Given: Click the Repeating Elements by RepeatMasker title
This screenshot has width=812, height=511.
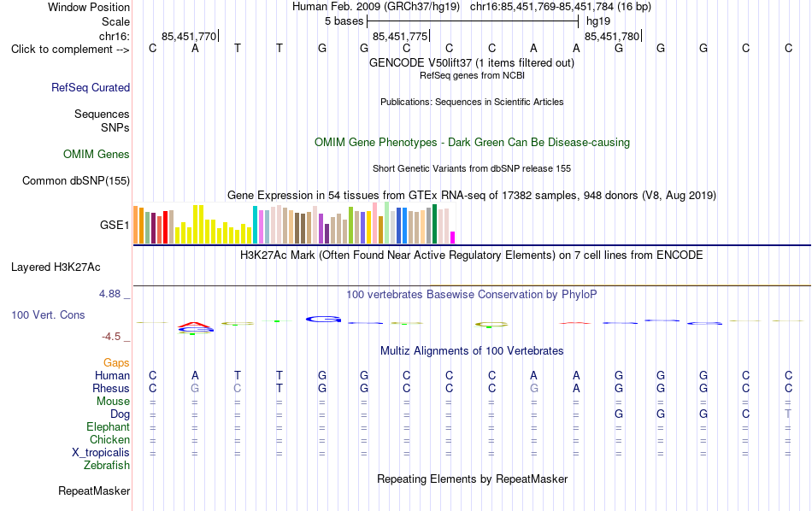Looking at the screenshot, I should pyautogui.click(x=473, y=479).
